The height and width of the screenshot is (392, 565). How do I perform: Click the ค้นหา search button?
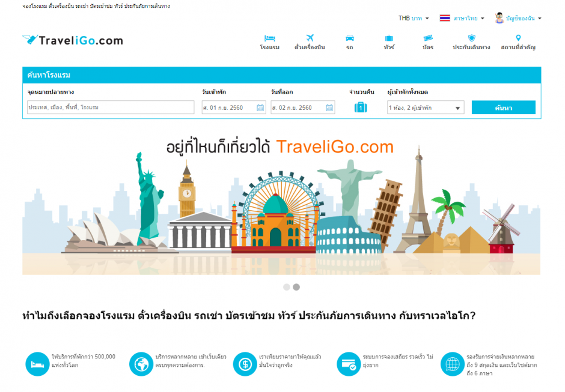click(x=503, y=107)
